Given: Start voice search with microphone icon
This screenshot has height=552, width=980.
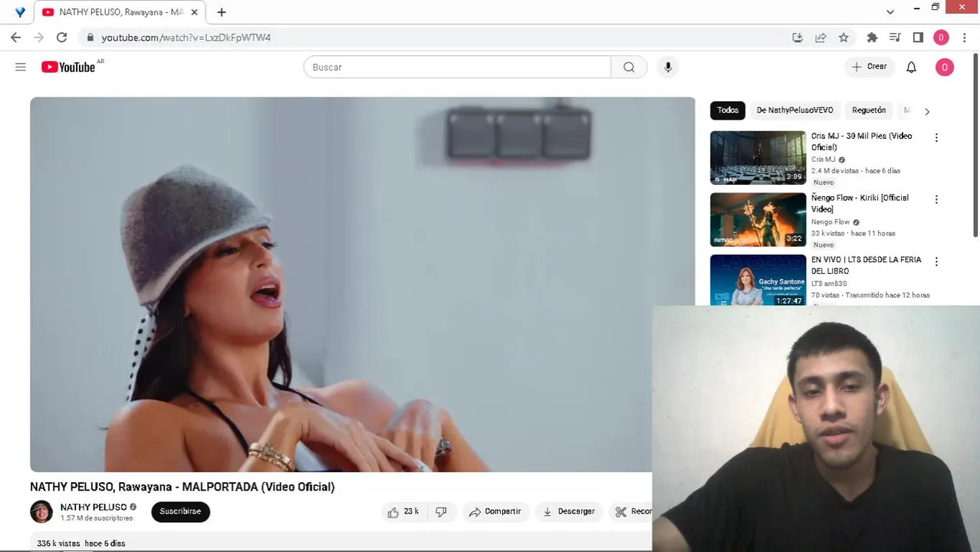Looking at the screenshot, I should tap(668, 67).
